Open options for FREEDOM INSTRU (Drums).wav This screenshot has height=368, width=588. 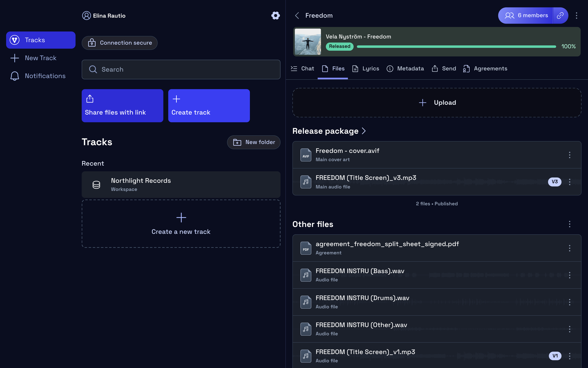click(569, 302)
